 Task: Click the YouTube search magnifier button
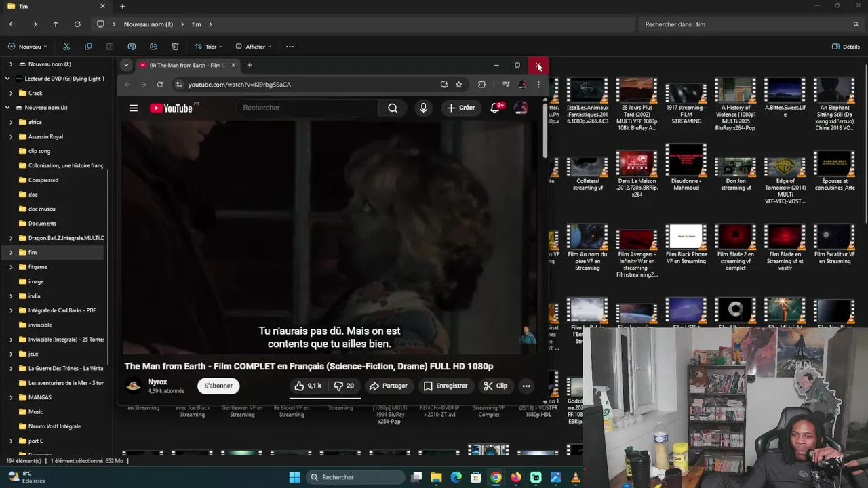[393, 108]
